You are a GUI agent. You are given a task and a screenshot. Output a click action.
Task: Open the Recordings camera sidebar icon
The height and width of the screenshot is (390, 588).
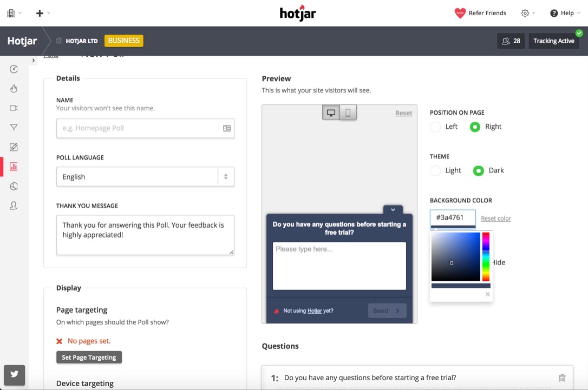click(x=14, y=108)
